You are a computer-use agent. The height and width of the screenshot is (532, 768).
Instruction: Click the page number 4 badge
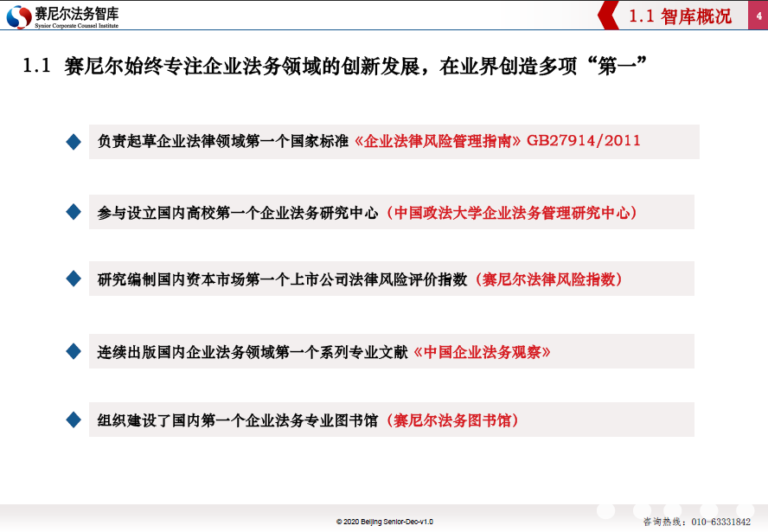click(758, 16)
